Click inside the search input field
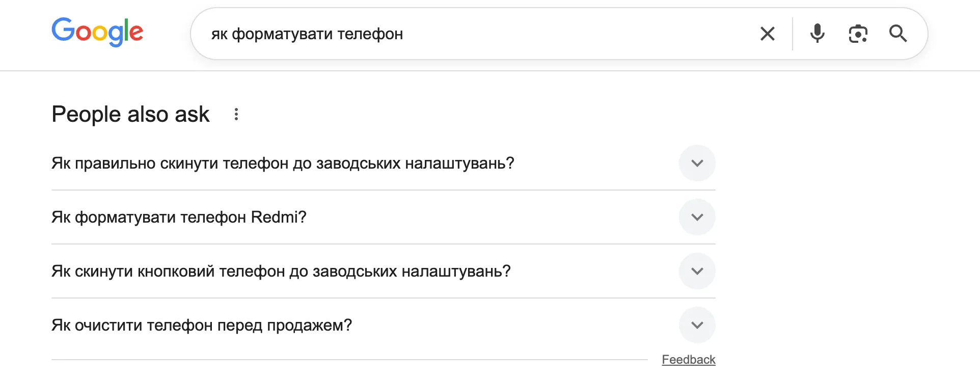The image size is (980, 379). pyautogui.click(x=458, y=34)
